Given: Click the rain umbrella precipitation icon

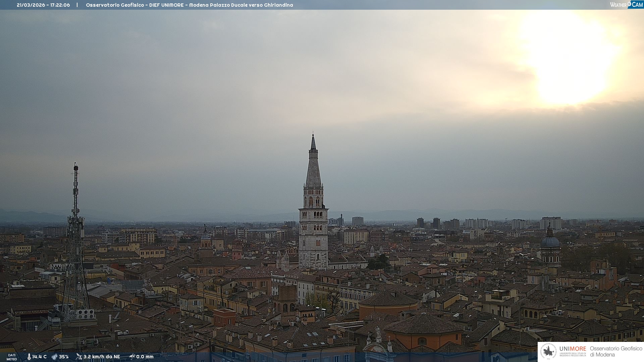Looking at the screenshot, I should (132, 357).
